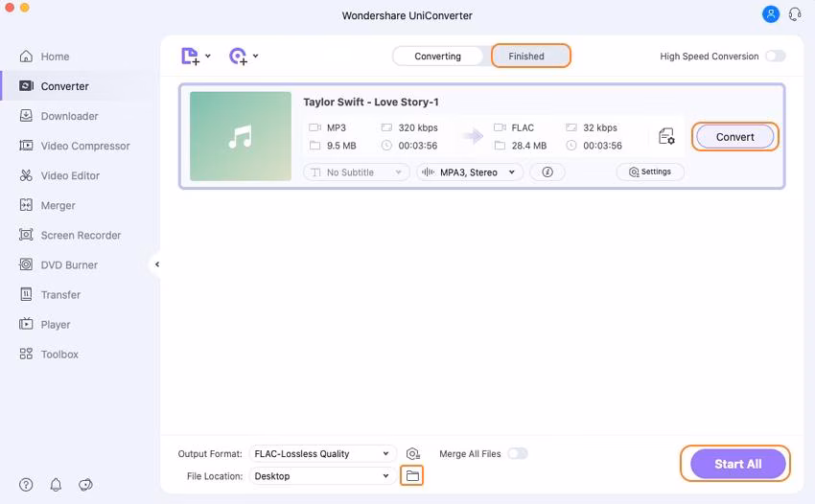Viewport: 815px width, 504px height.
Task: Open the File Location Desktop dropdown
Action: [323, 476]
